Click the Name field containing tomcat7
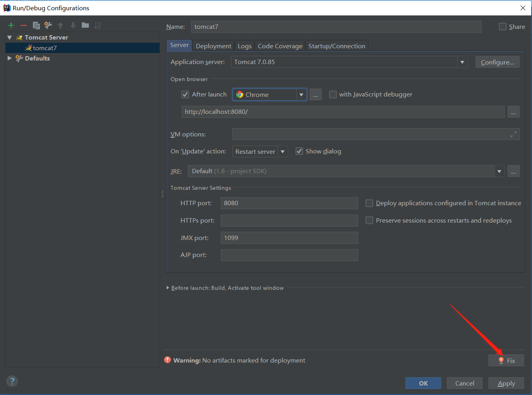Screen dimensions: 532x395 pos(336,27)
